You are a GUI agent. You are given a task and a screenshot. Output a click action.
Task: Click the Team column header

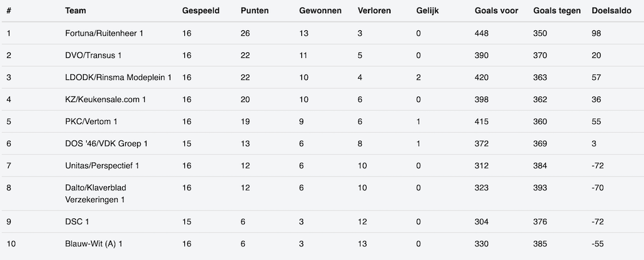[76, 11]
